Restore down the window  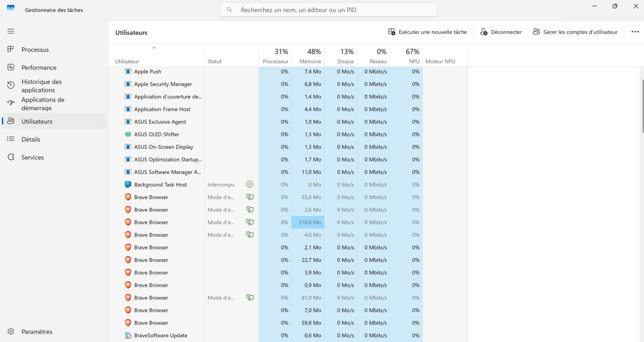point(615,6)
